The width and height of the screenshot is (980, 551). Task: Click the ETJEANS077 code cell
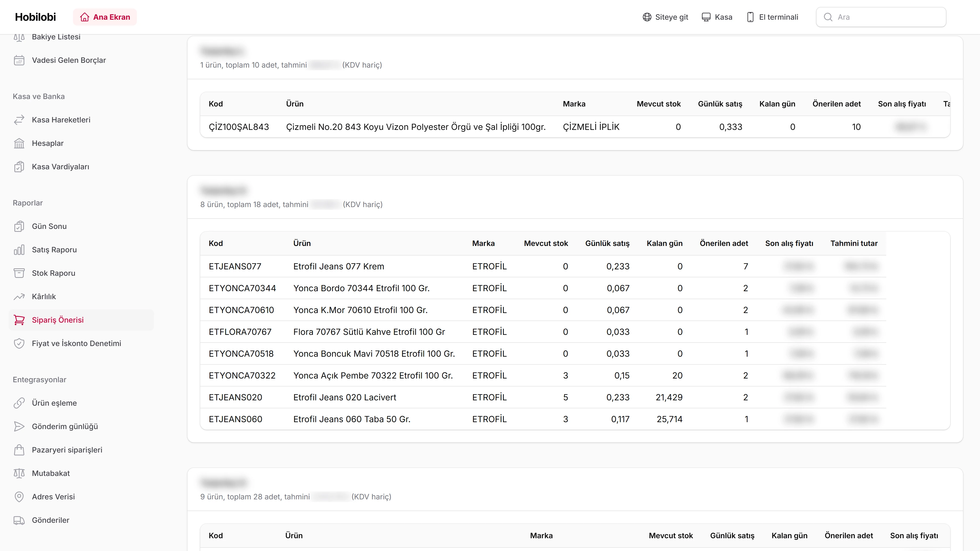pyautogui.click(x=235, y=266)
